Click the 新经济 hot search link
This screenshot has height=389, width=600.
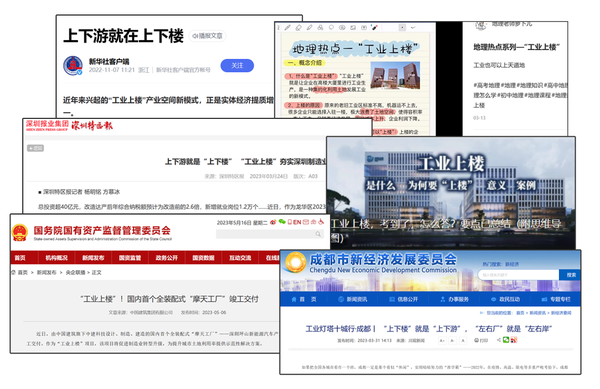click(512, 264)
